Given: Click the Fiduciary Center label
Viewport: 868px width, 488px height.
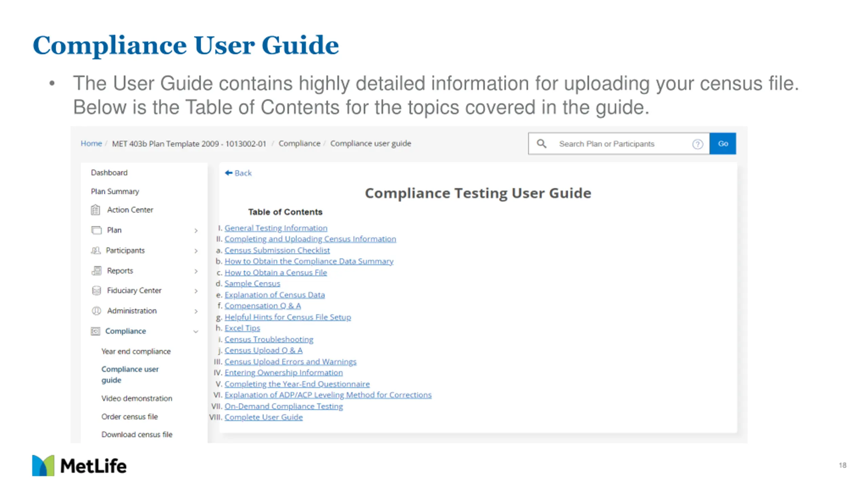Looking at the screenshot, I should click(x=134, y=290).
